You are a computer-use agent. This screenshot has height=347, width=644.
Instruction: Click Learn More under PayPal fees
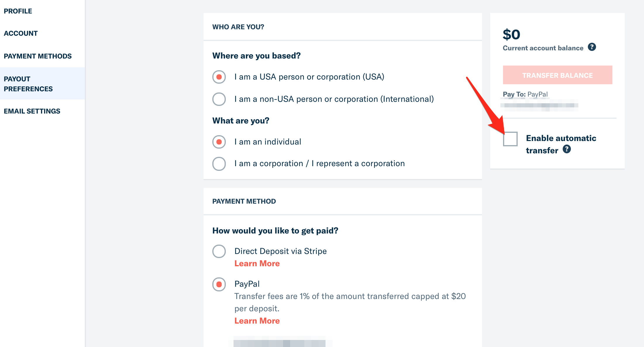257,321
